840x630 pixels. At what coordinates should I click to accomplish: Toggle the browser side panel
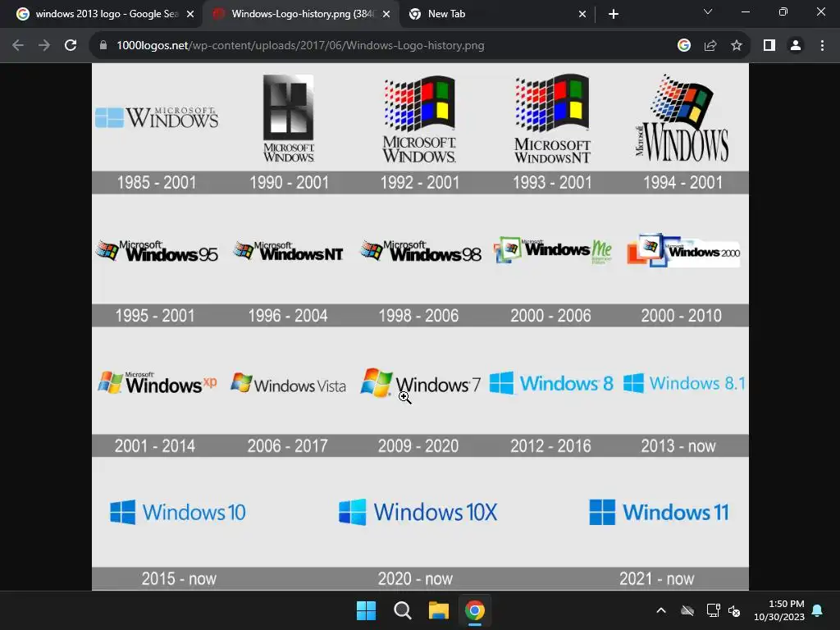tap(769, 46)
